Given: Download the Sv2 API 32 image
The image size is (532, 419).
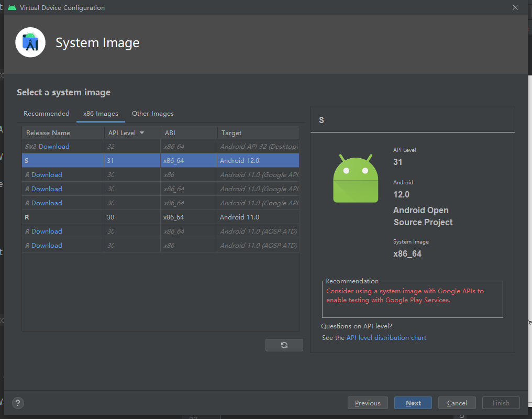Looking at the screenshot, I should 54,147.
